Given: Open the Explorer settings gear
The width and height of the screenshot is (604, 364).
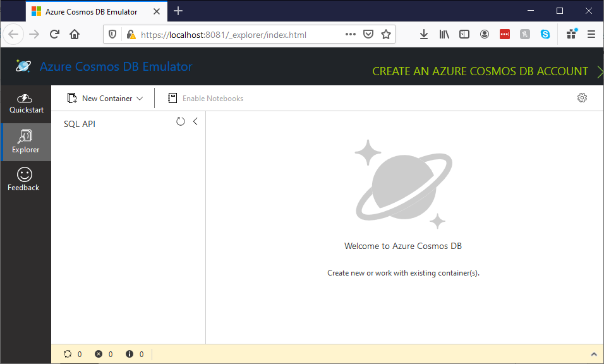Looking at the screenshot, I should pyautogui.click(x=582, y=98).
